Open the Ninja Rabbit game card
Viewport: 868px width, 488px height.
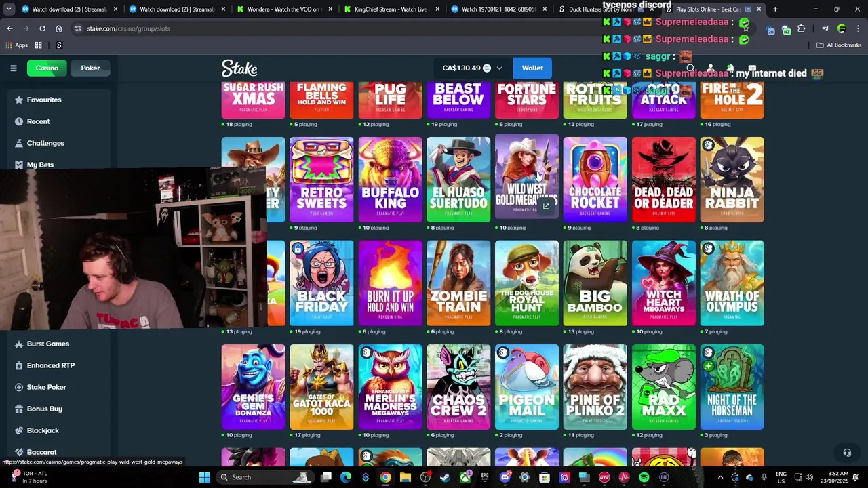pos(732,180)
